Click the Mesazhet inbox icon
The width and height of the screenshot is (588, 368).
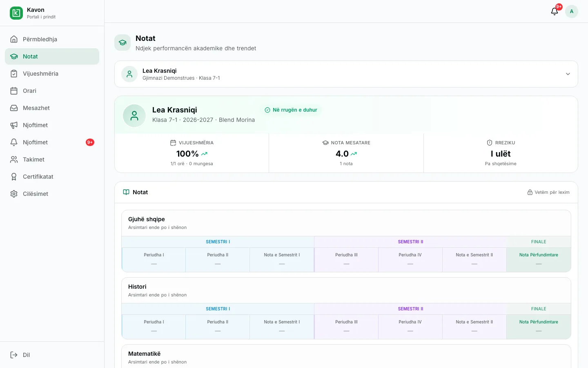click(14, 108)
